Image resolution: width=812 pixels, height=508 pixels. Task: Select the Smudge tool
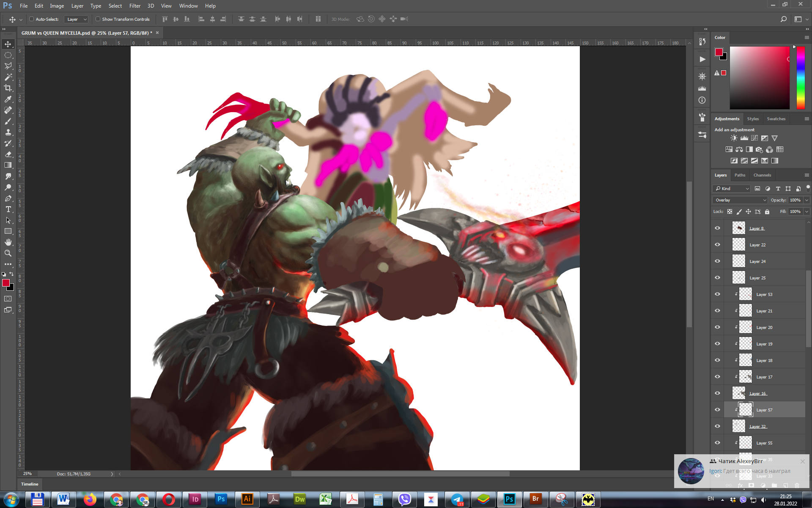(x=8, y=176)
